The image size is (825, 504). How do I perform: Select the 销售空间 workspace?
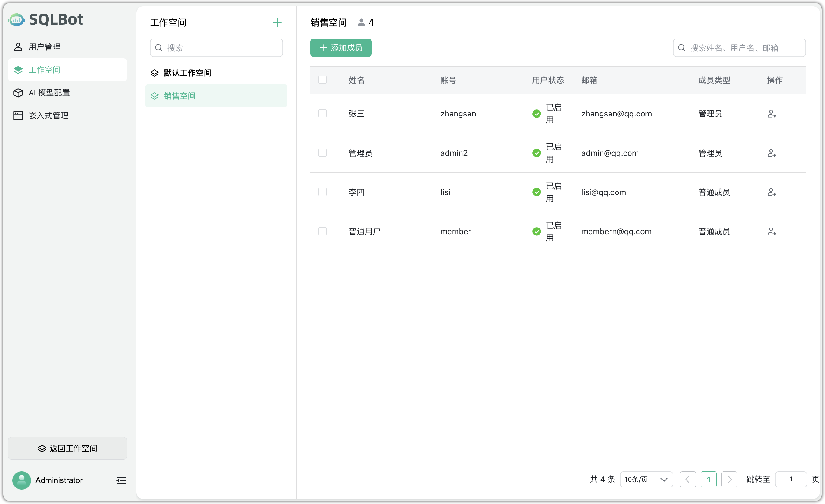(179, 96)
